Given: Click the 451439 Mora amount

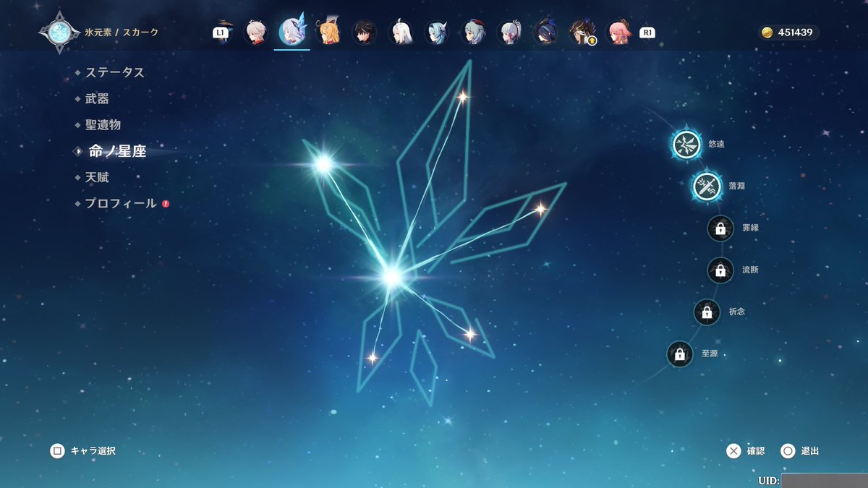Looking at the screenshot, I should (796, 33).
